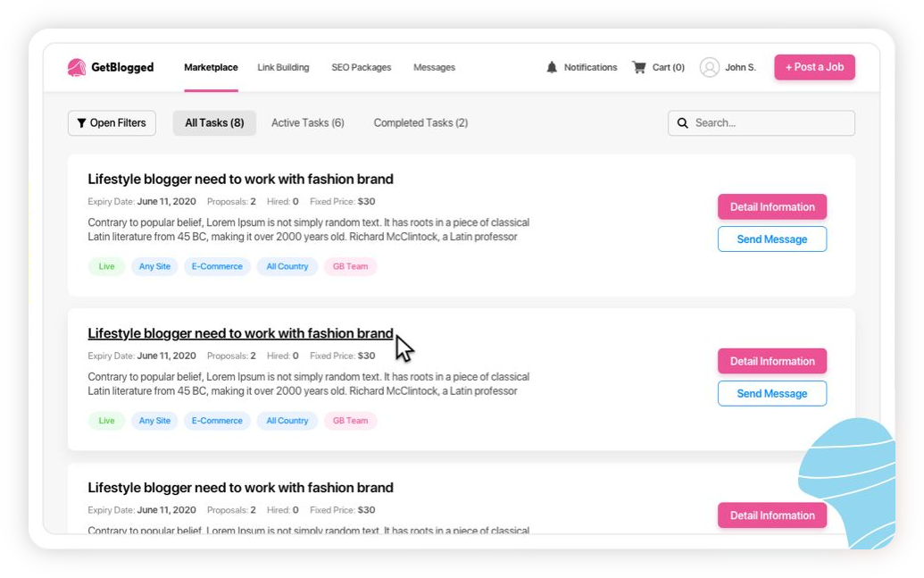Click the John S. profile avatar
The width and height of the screenshot is (924, 578).
(x=710, y=67)
